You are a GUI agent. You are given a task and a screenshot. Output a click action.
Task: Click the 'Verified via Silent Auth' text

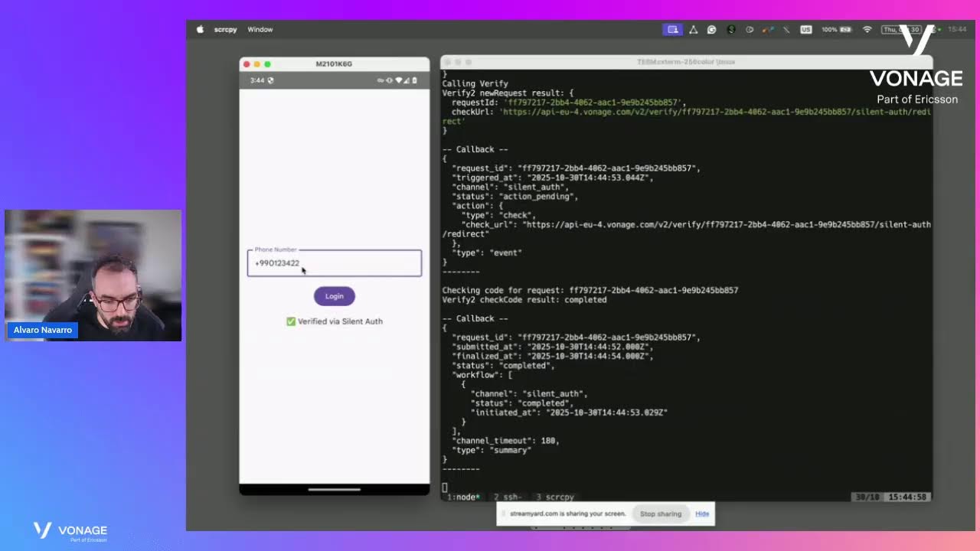click(340, 321)
